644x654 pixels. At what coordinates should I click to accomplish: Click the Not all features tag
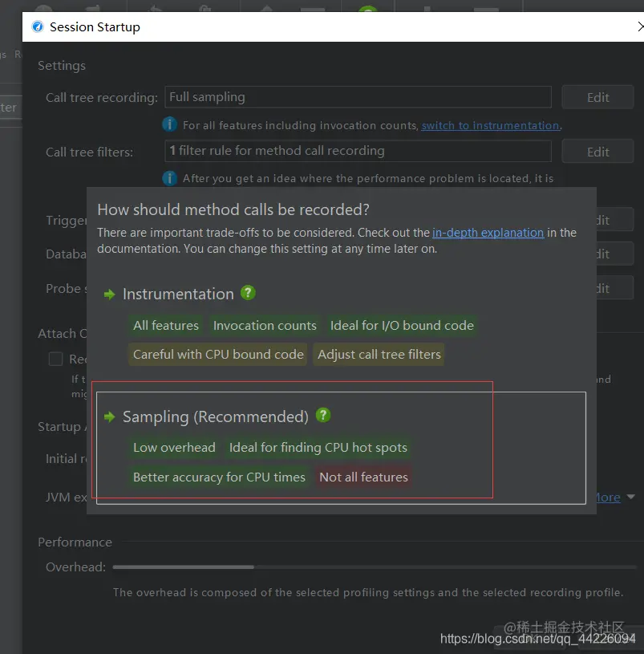[363, 477]
